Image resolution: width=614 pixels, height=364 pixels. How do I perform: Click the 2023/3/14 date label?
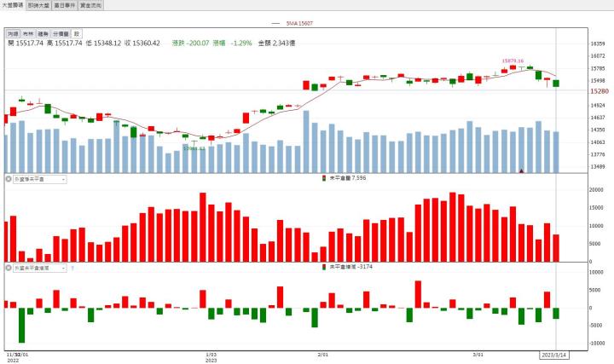(x=554, y=355)
